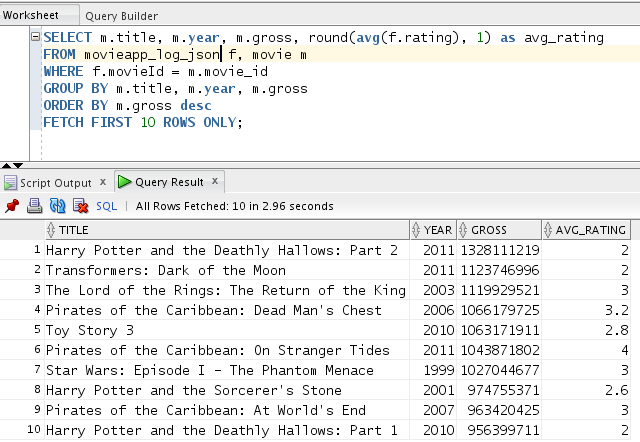Select 'Harry Potter and the Deathly Hallows: Part 1'
The width and height of the screenshot is (640, 442).
point(227,430)
